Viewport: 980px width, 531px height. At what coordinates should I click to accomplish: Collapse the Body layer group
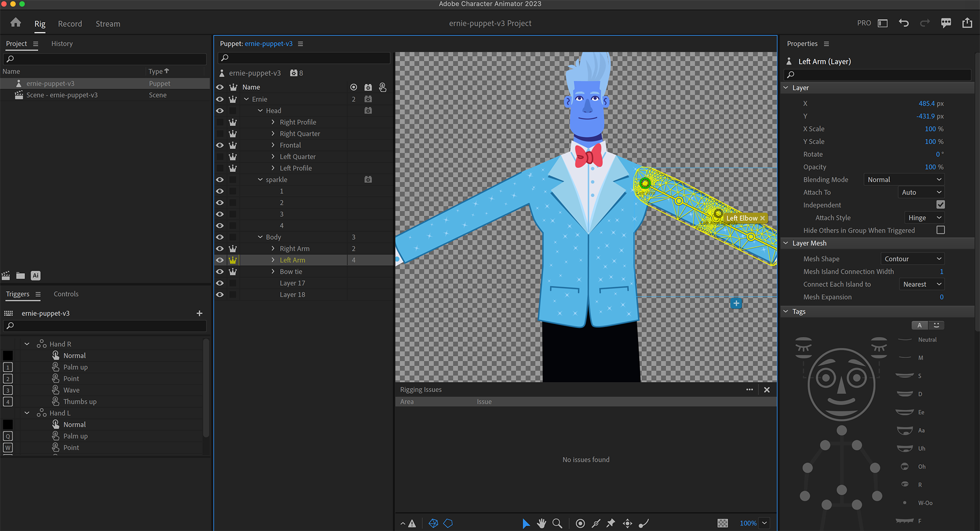tap(260, 237)
